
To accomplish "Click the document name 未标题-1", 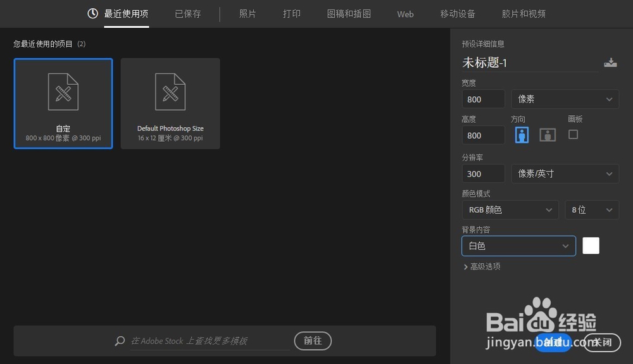I will (484, 63).
